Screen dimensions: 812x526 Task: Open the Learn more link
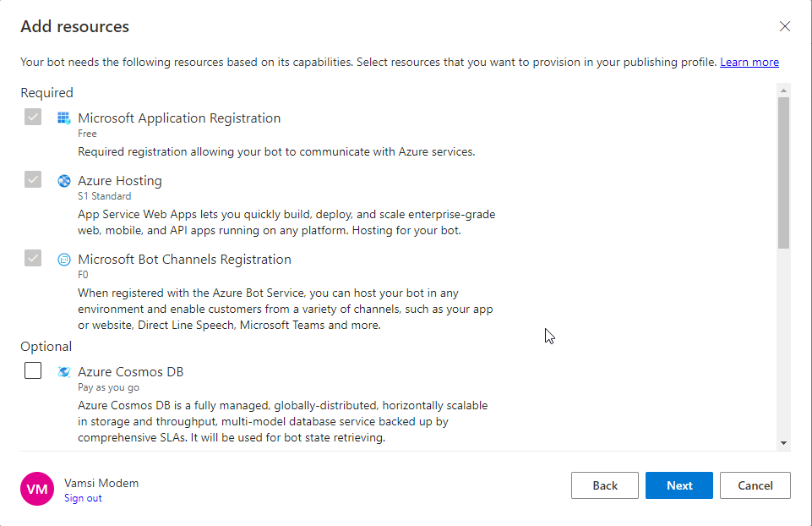coord(749,63)
